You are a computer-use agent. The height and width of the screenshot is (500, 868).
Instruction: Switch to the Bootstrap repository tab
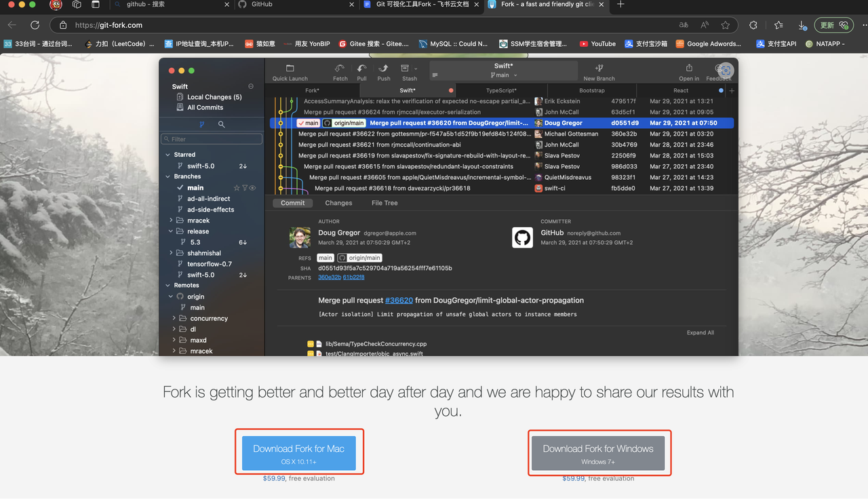(592, 90)
